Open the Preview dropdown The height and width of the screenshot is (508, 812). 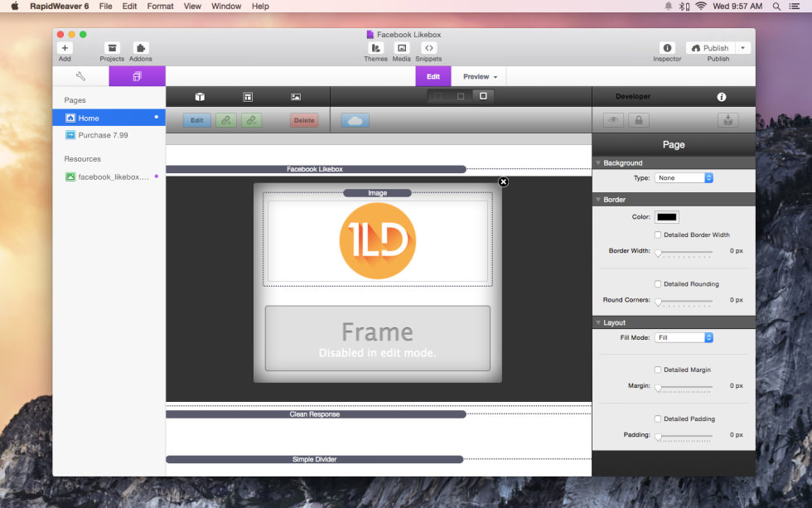480,76
